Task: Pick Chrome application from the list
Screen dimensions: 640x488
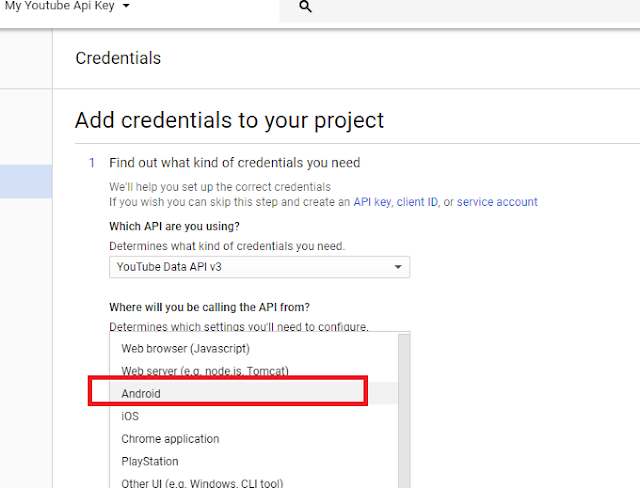Action: pyautogui.click(x=170, y=439)
